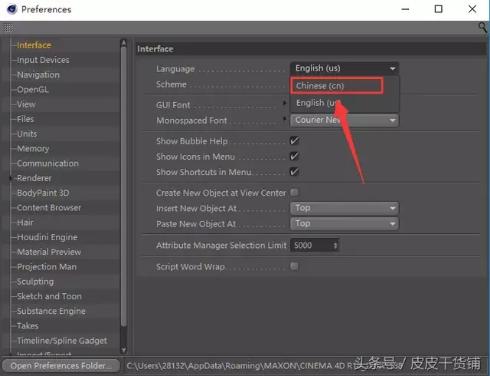Open Insert New Object At dropdown
The width and height of the screenshot is (490, 376).
coord(344,208)
